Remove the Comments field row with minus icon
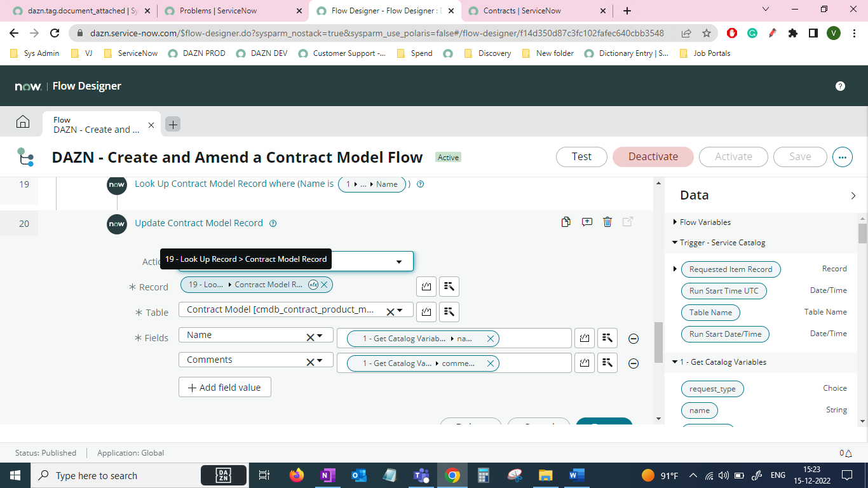This screenshot has height=488, width=868. tap(634, 363)
